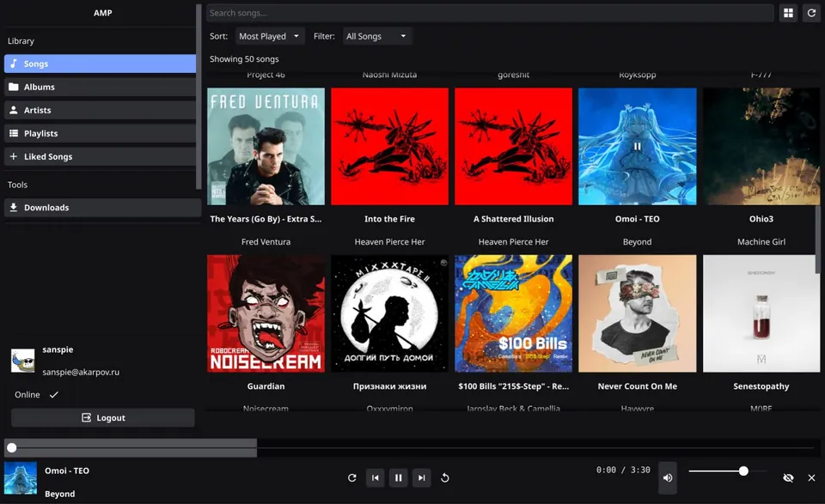Pause playback from the player bar
825x504 pixels.
(398, 477)
